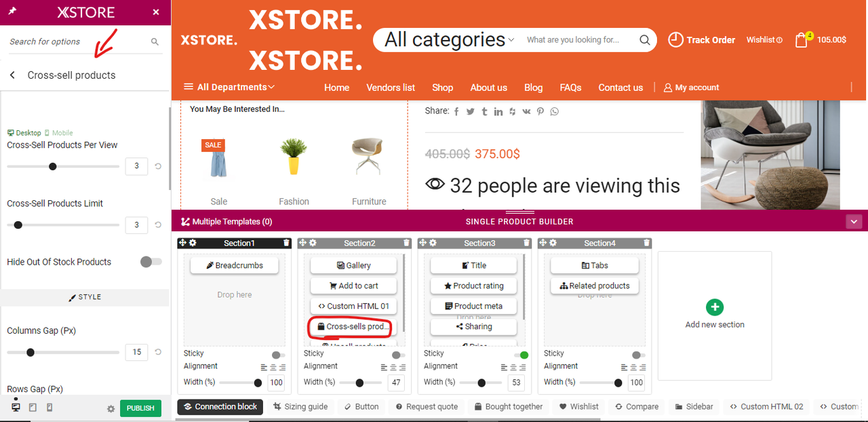Open Section1 settings gear
Screen dimensions: 868x422
(193, 243)
